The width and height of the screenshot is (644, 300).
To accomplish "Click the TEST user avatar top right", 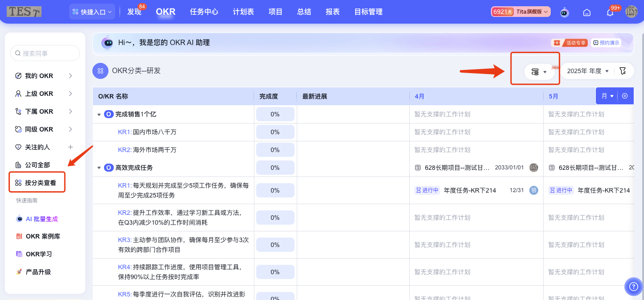I will 632,12.
